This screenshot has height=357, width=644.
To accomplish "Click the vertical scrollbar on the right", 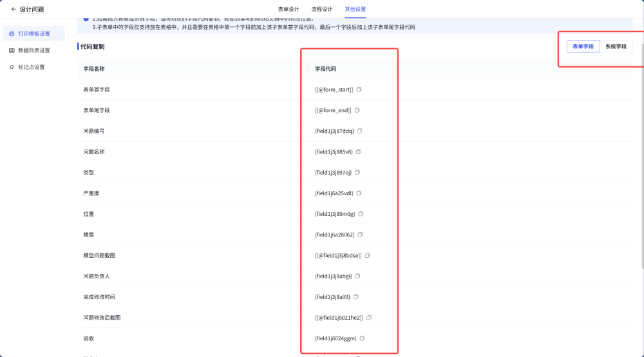I will pyautogui.click(x=641, y=161).
